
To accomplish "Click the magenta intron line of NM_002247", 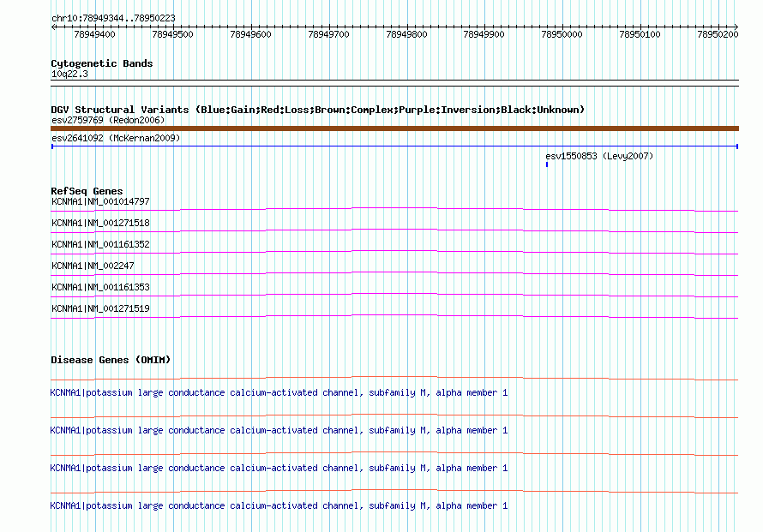I will coord(394,272).
